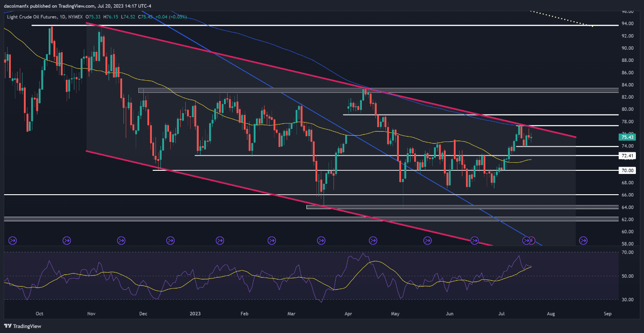Open the mid-March event marker icon

point(321,241)
